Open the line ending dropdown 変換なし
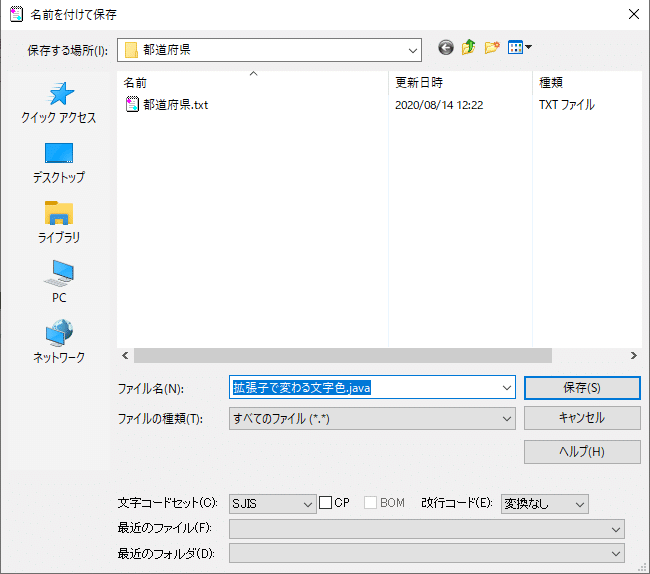This screenshot has width=650, height=574. [x=544, y=504]
